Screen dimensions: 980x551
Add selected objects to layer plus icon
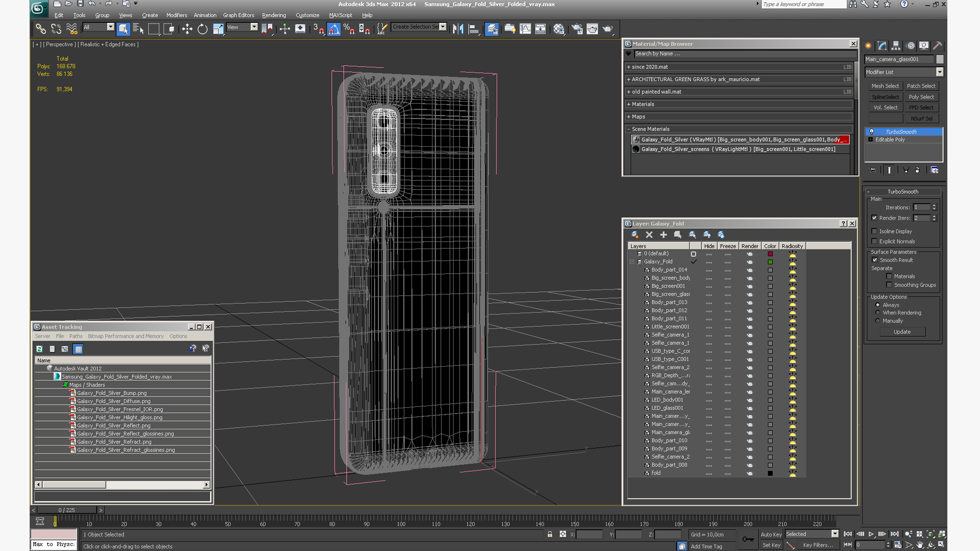coord(663,235)
